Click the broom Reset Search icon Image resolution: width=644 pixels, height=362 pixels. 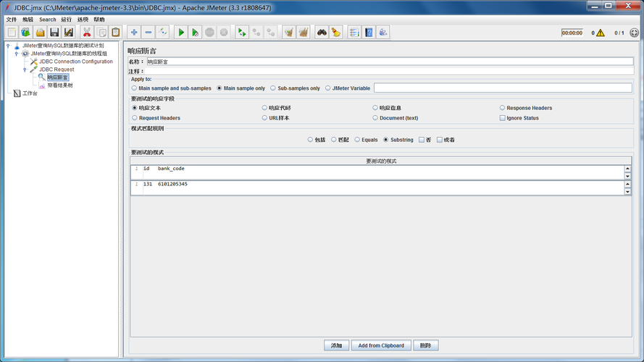pyautogui.click(x=335, y=33)
